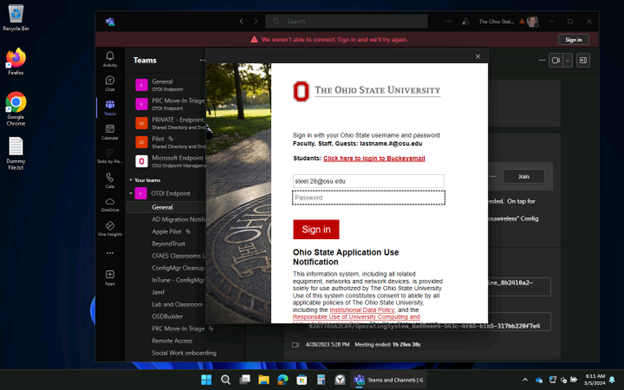
Task: Open the Windows Start menu
Action: (x=207, y=380)
